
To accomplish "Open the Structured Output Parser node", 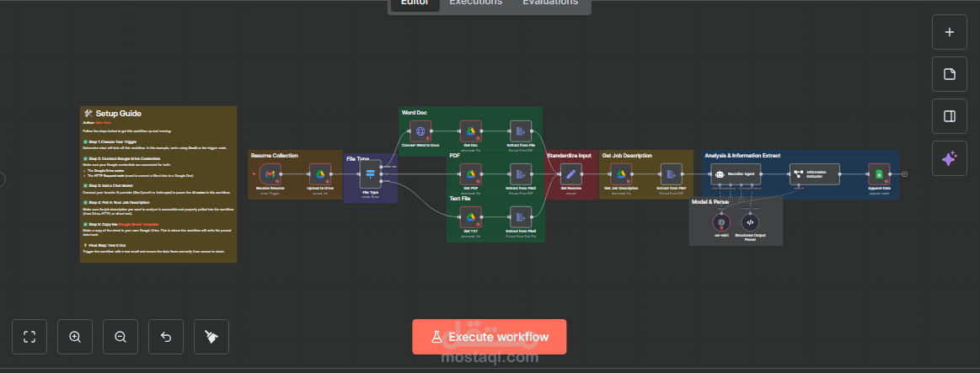I will [x=751, y=221].
